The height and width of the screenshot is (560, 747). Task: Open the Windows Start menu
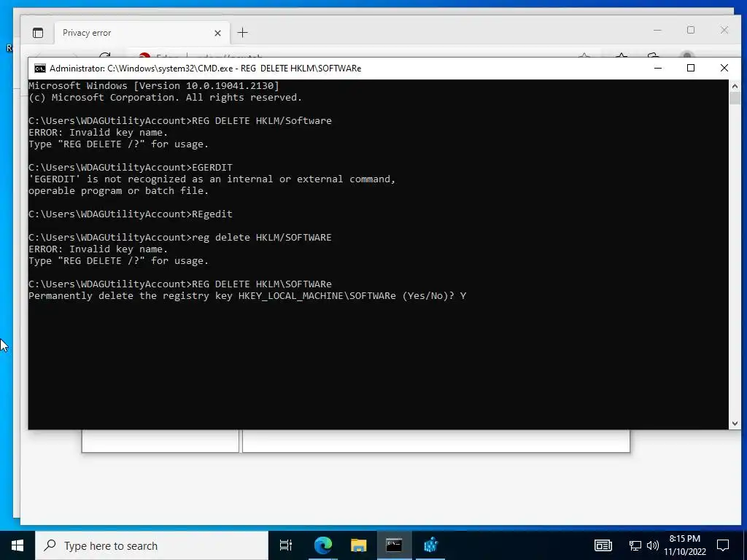[18, 545]
